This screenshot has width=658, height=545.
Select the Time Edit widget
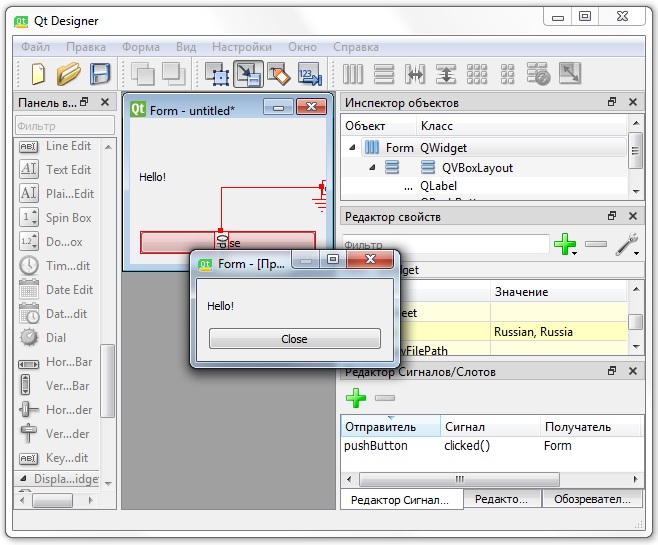(57, 266)
